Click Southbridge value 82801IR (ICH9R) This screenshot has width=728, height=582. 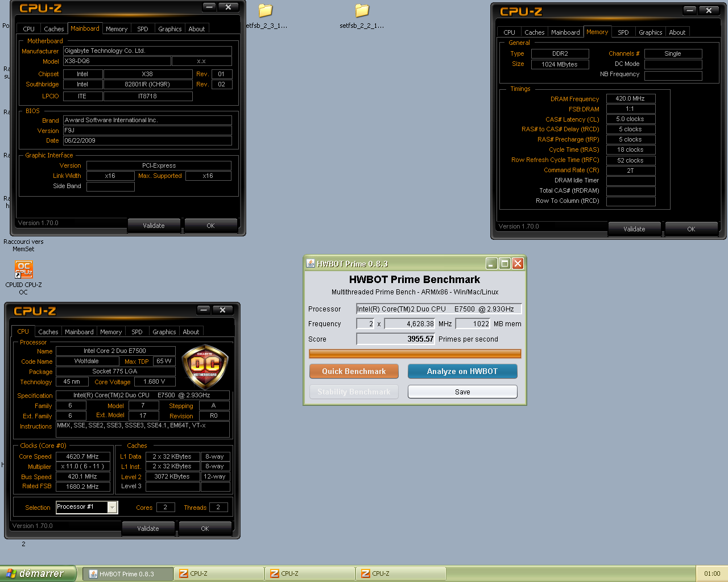148,84
